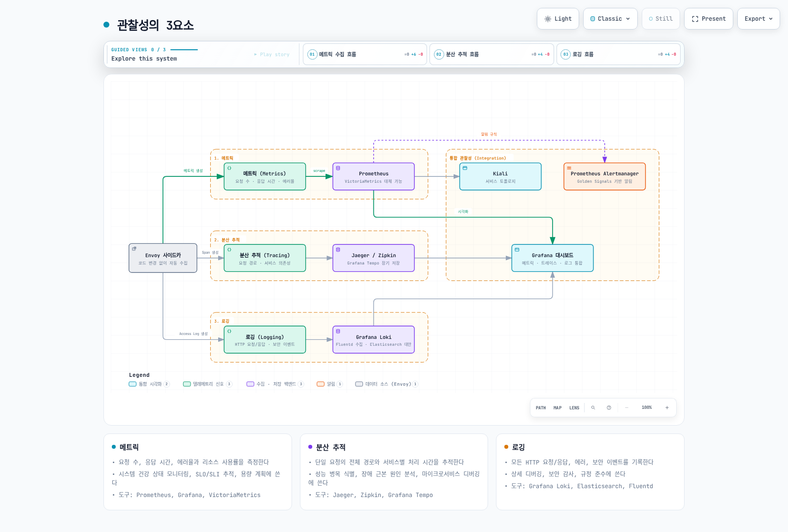
Task: Click the 로깅 summary card heading
Action: 519,447
